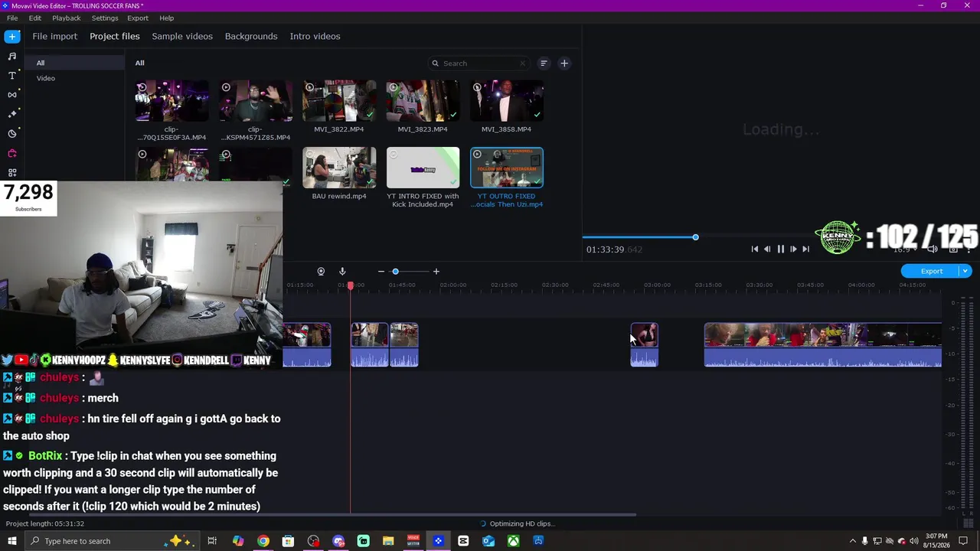Select the Video category in sidebar
Image resolution: width=980 pixels, height=551 pixels.
click(x=74, y=78)
